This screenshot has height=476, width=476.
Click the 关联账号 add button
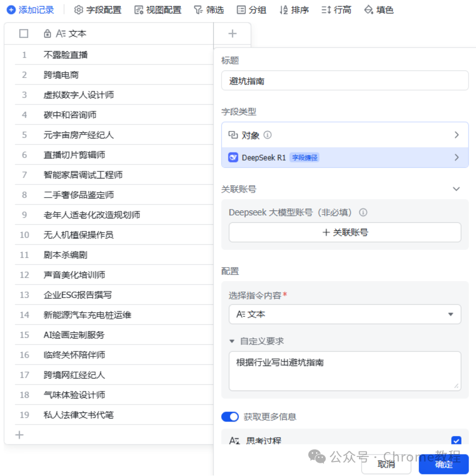click(x=345, y=232)
